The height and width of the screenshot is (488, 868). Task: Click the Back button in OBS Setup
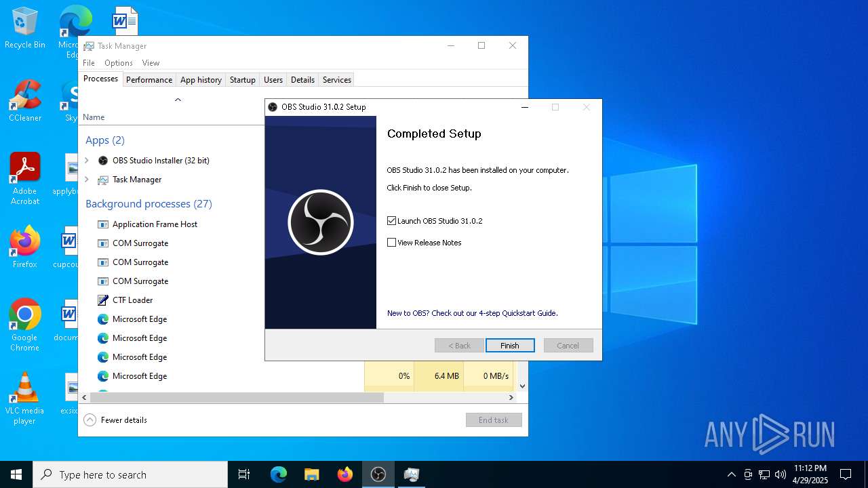tap(459, 346)
